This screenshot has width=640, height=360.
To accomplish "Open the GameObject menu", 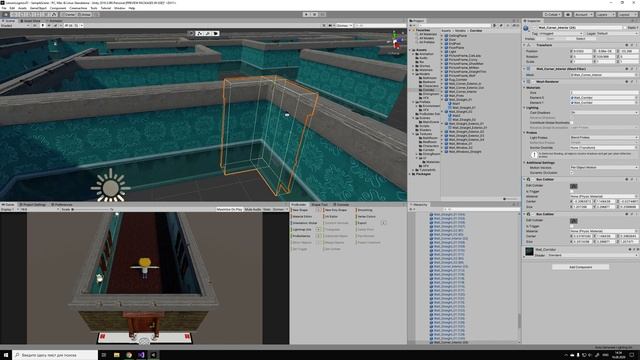I will pos(38,8).
